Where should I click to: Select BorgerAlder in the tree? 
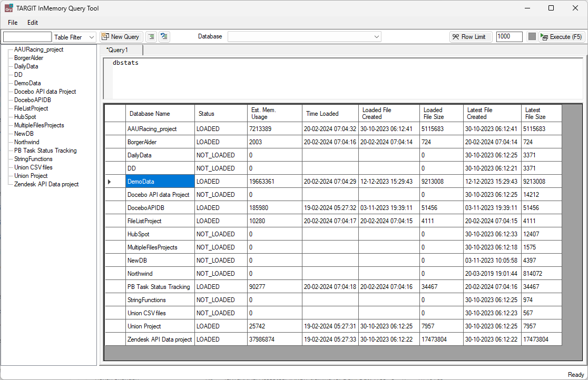[x=28, y=58]
